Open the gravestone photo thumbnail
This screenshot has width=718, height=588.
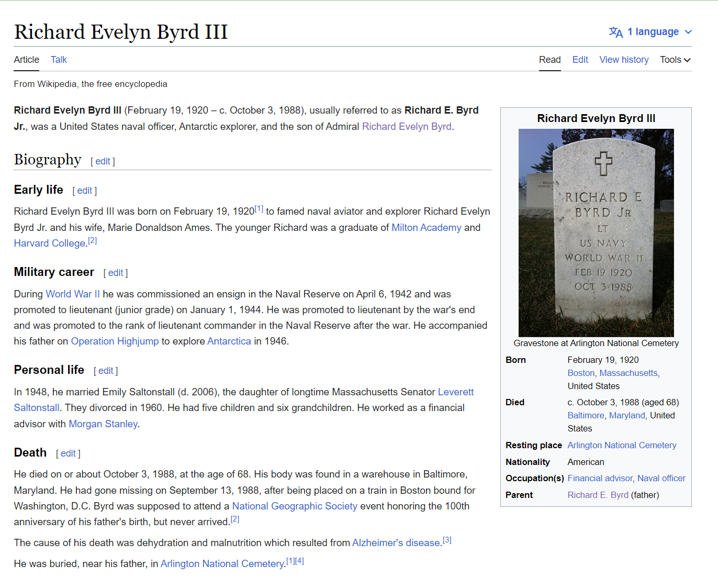596,232
